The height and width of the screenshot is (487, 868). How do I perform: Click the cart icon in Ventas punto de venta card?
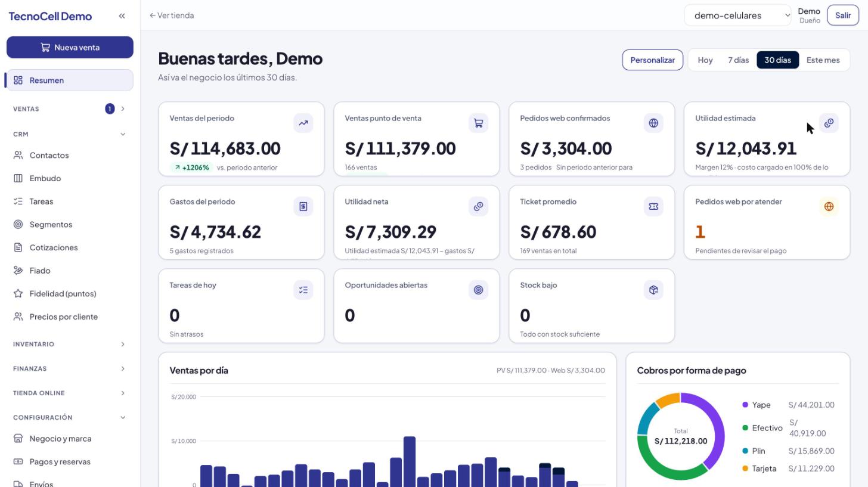click(x=478, y=123)
